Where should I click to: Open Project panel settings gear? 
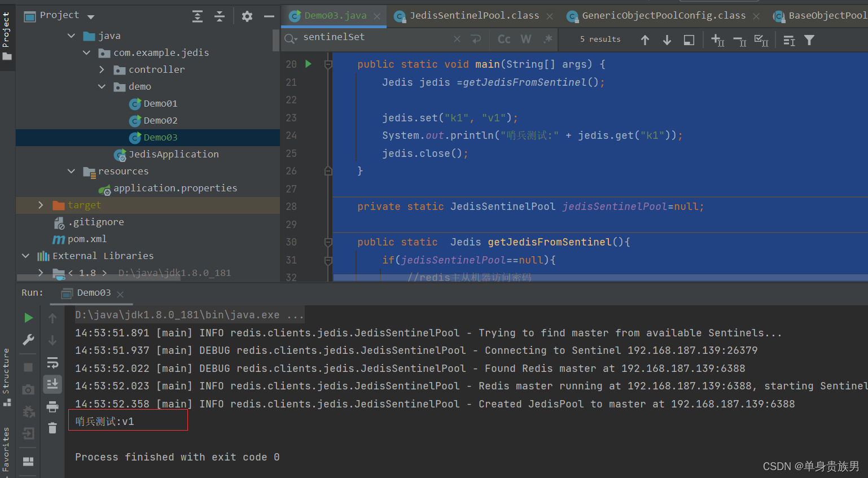(x=247, y=16)
